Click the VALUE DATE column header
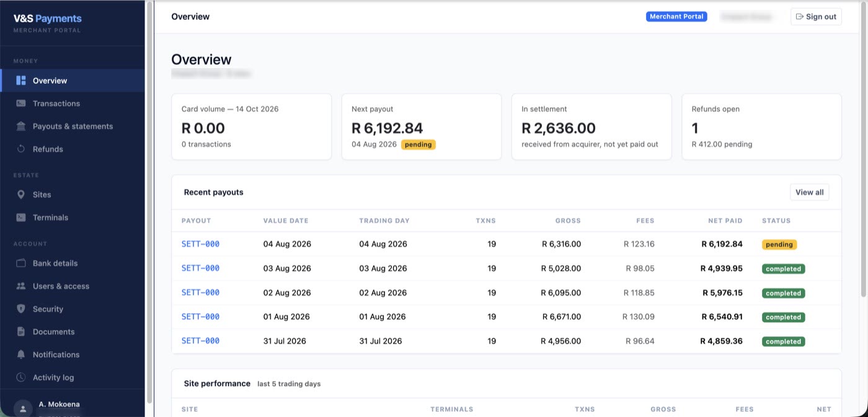Screen dimensions: 868x417 point(286,221)
